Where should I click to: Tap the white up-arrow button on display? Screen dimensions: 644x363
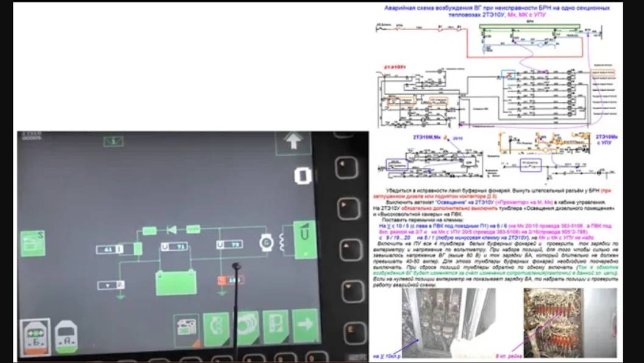[293, 142]
